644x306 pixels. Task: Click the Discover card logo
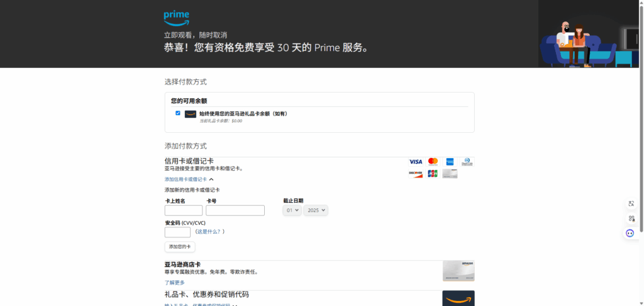pyautogui.click(x=416, y=174)
